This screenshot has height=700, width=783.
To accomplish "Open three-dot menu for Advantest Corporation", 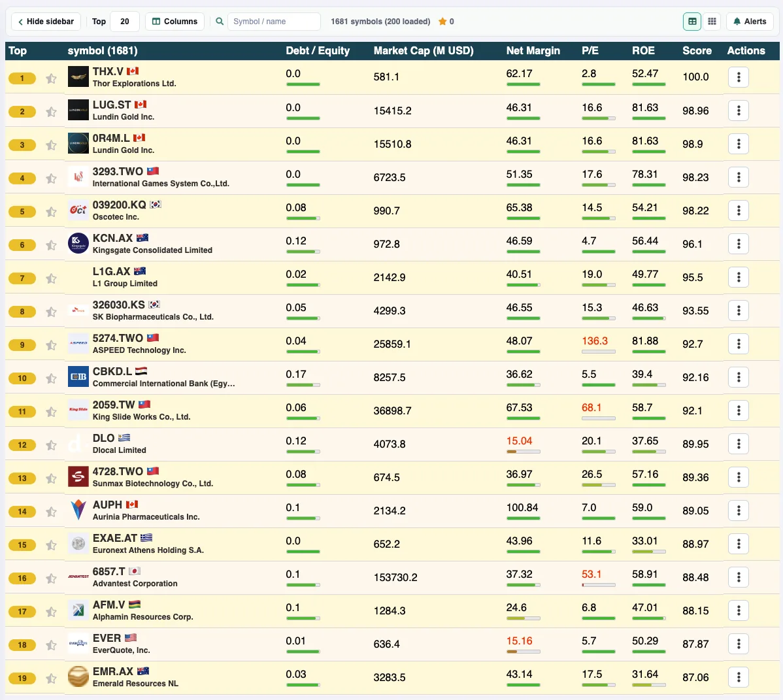I will click(738, 577).
